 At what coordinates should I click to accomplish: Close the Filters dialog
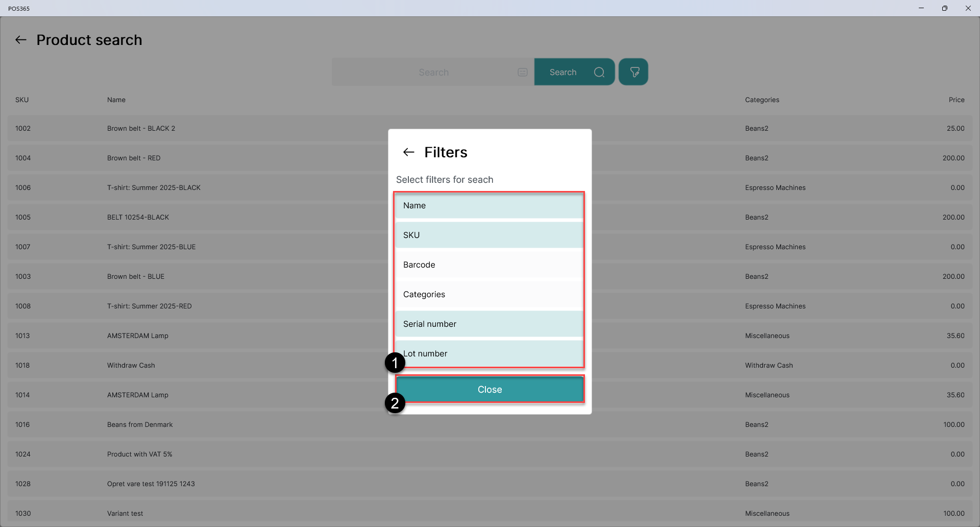(490, 390)
